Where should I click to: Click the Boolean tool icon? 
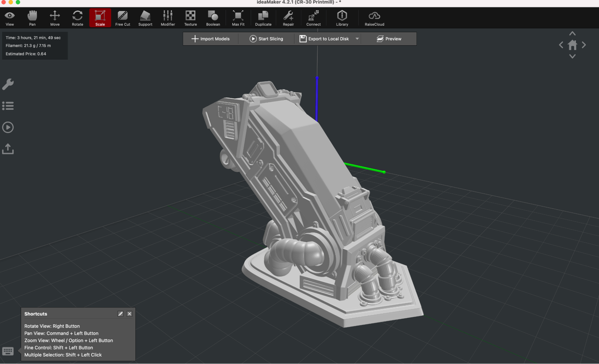[213, 18]
